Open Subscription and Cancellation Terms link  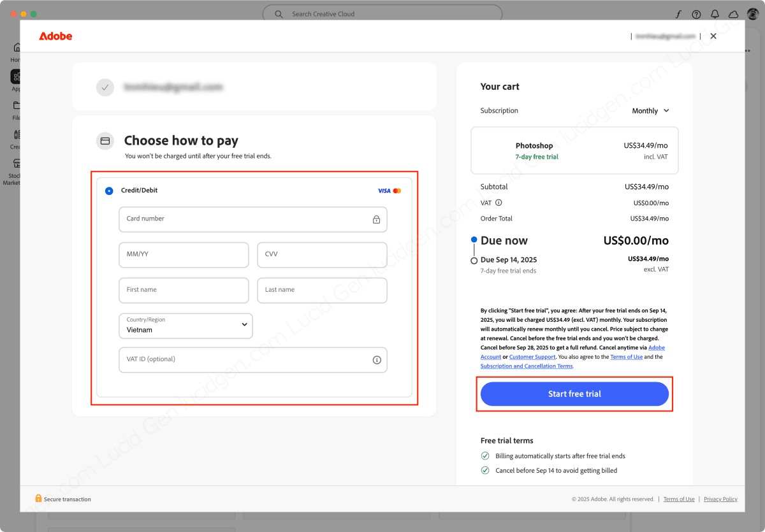click(x=527, y=366)
